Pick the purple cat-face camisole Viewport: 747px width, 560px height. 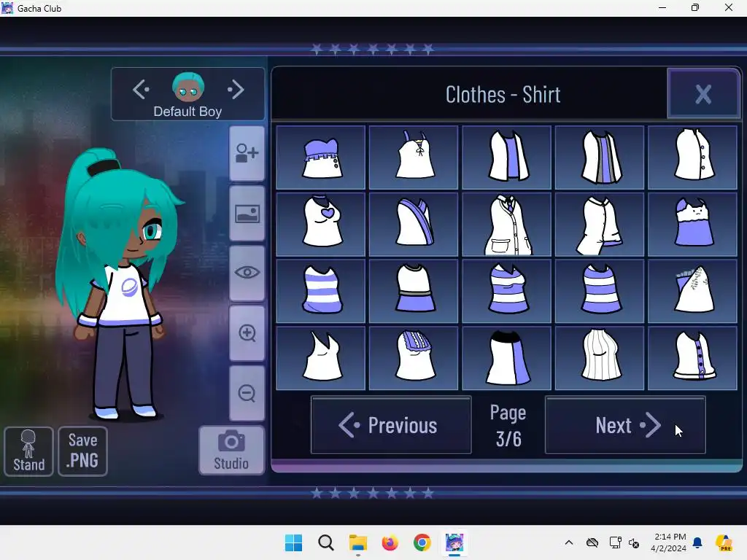pyautogui.click(x=693, y=225)
